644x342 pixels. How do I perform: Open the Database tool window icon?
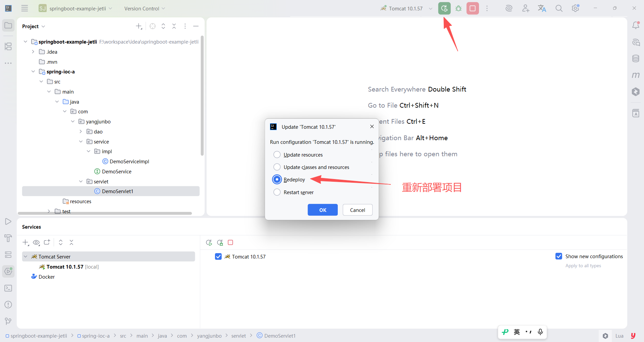tap(636, 59)
